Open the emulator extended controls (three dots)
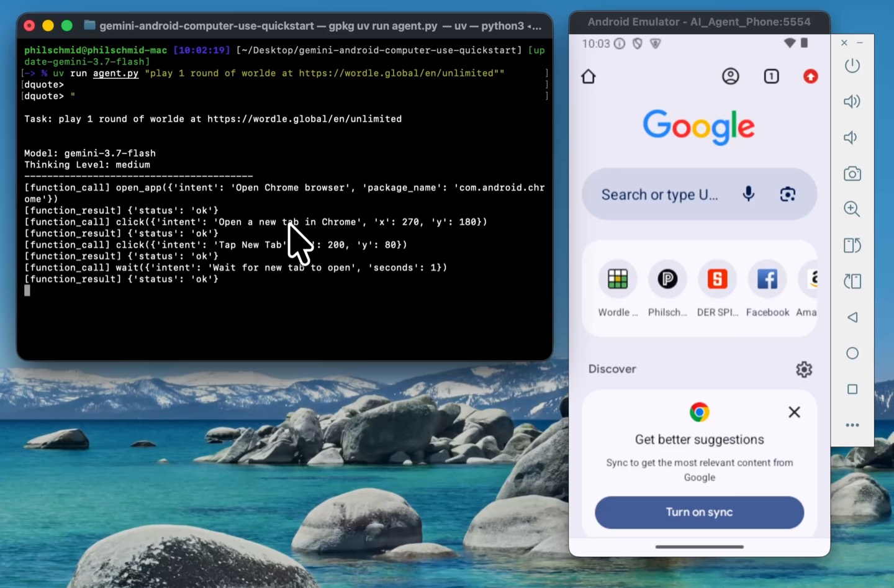This screenshot has width=894, height=588. coord(852,425)
